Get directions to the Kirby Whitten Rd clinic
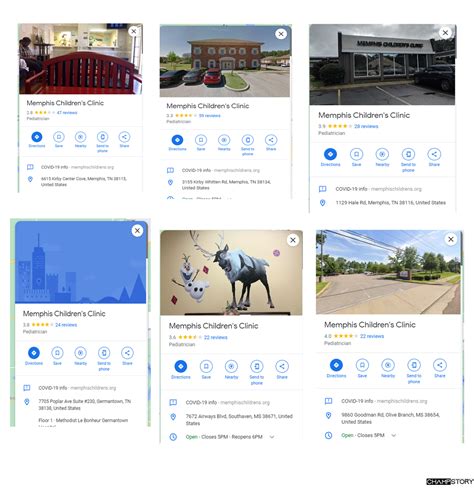The image size is (474, 488). click(x=177, y=140)
